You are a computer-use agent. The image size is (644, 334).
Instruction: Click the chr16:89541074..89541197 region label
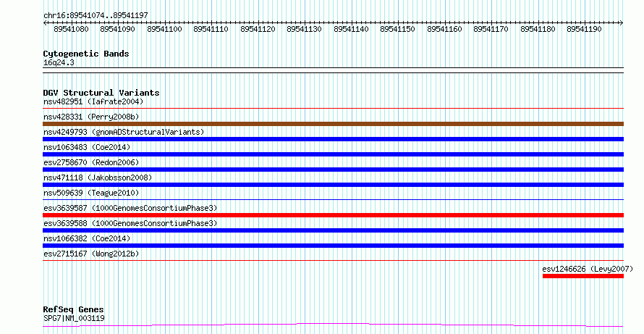[96, 16]
